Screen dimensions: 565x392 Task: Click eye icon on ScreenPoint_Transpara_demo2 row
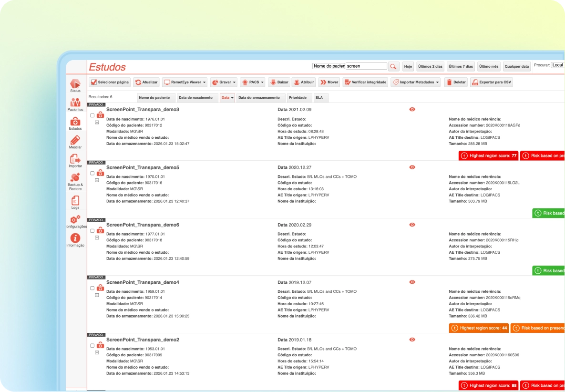point(412,340)
